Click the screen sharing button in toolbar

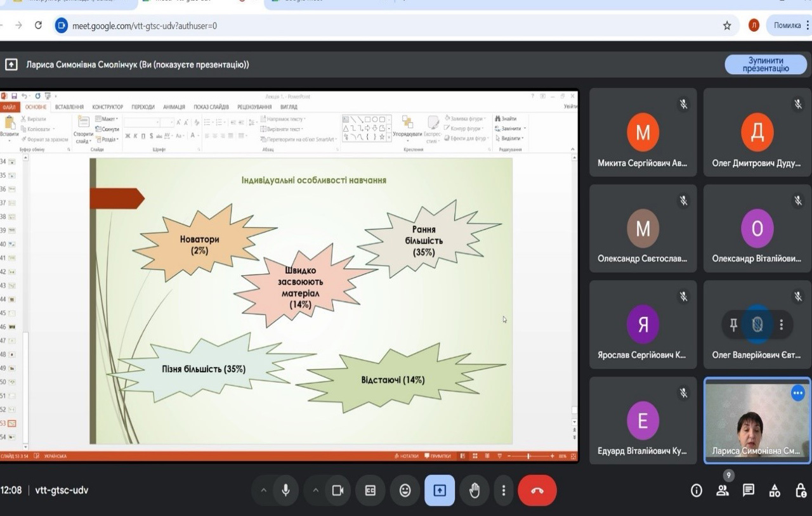440,490
